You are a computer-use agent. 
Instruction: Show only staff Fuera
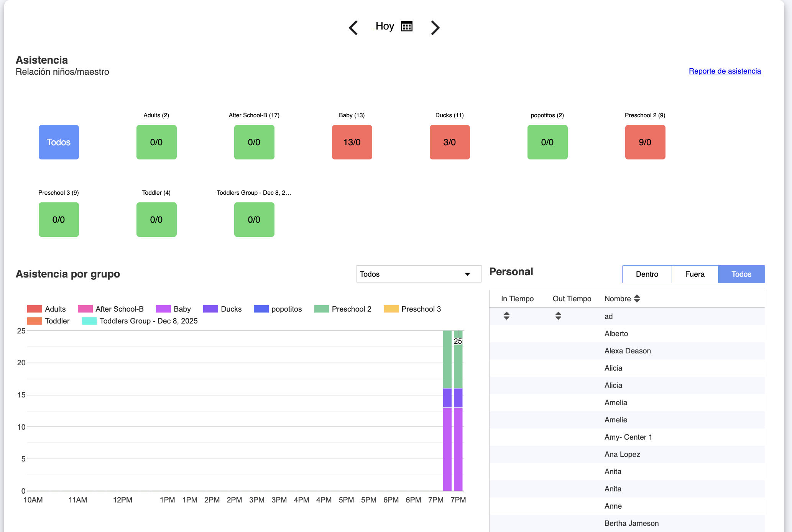pos(695,274)
